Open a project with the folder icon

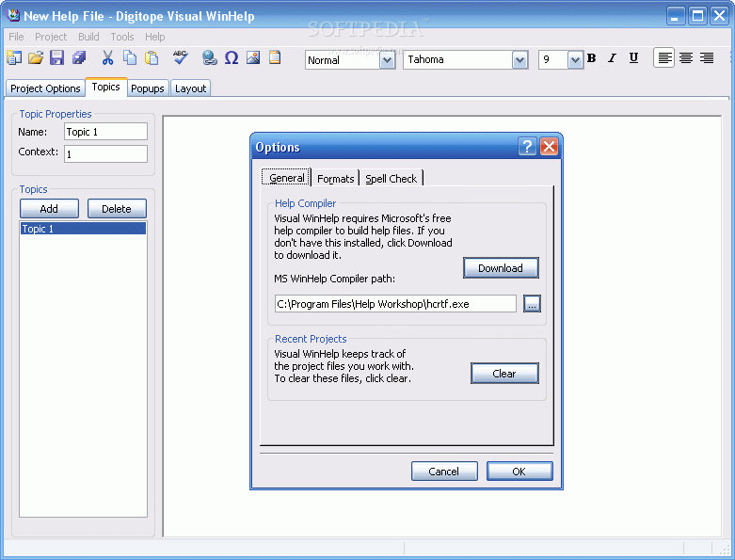(36, 57)
